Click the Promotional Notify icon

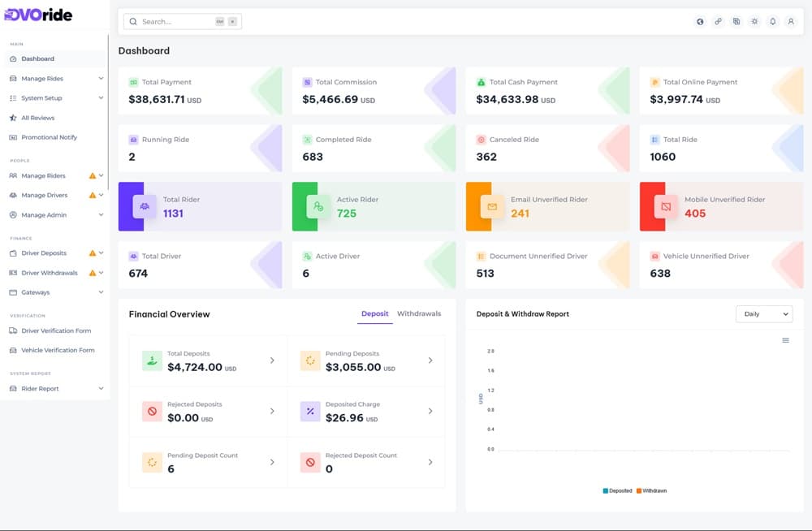point(13,138)
